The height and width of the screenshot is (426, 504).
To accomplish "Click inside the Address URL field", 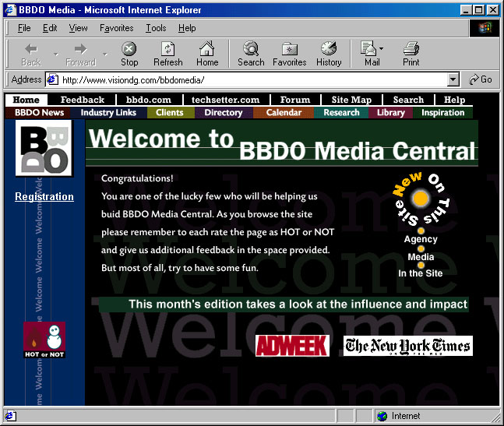I will 249,79.
